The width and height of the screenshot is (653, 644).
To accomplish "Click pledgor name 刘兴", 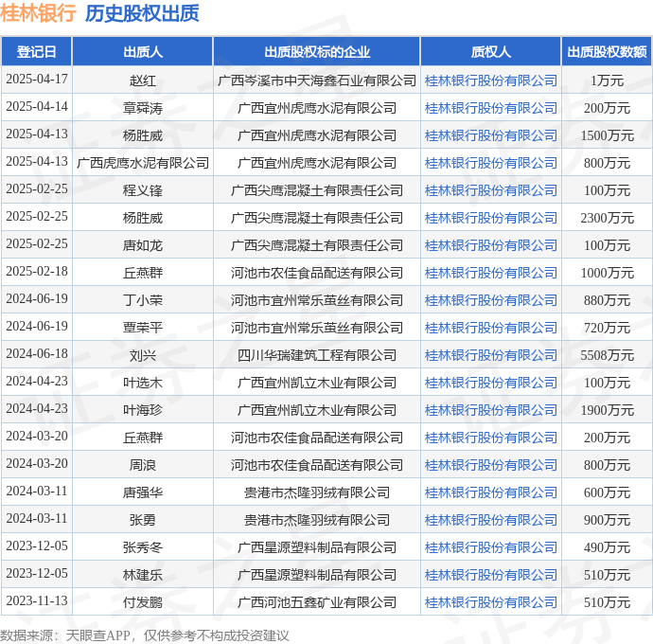I will point(142,355).
